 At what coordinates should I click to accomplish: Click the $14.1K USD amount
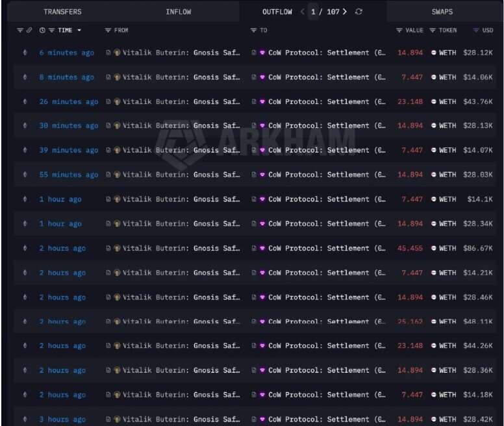point(480,199)
